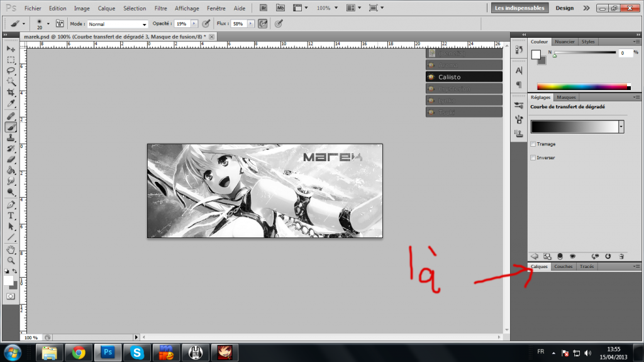Switch to the Couches tab
Screen dimensions: 644x362
pos(563,266)
